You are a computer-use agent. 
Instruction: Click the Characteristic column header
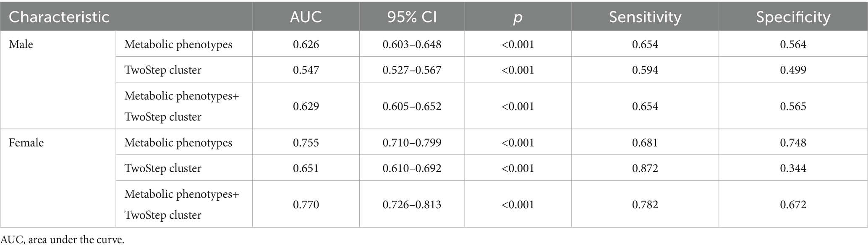[x=59, y=17]
